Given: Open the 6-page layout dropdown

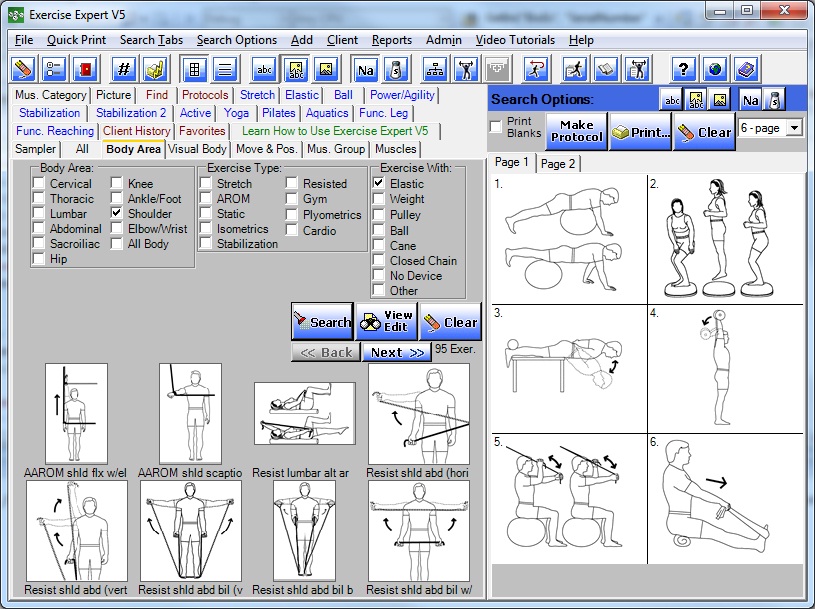Looking at the screenshot, I should tap(794, 127).
